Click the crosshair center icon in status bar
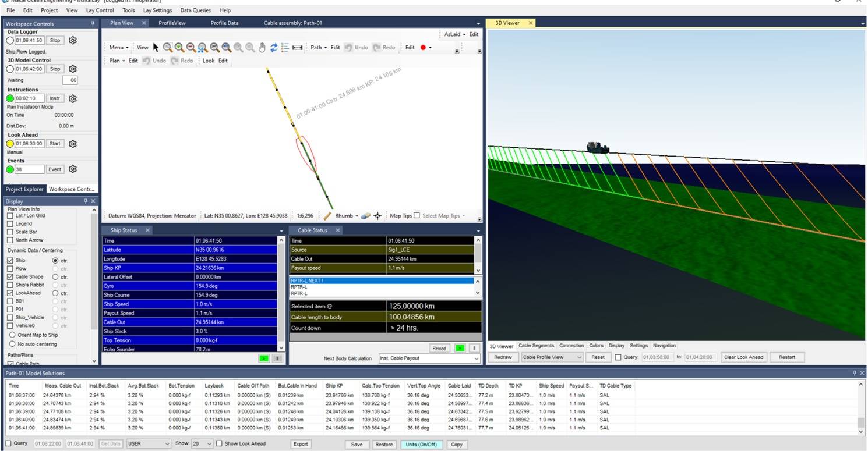 point(377,216)
